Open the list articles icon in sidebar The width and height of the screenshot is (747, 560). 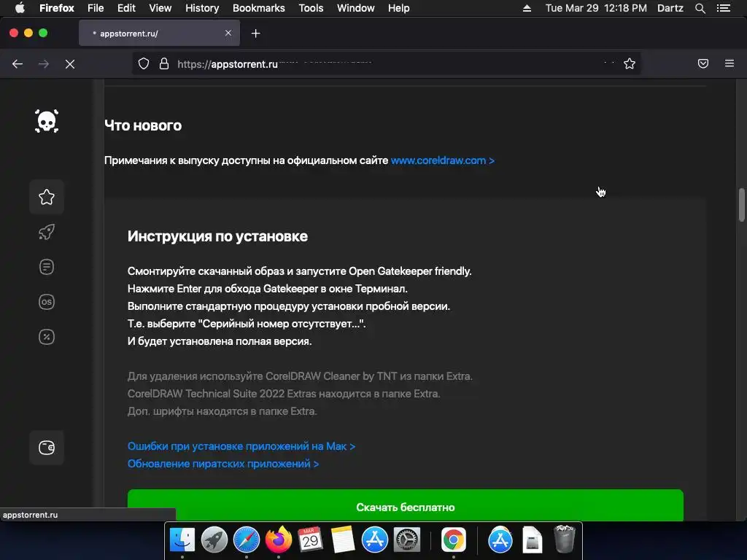(x=47, y=267)
